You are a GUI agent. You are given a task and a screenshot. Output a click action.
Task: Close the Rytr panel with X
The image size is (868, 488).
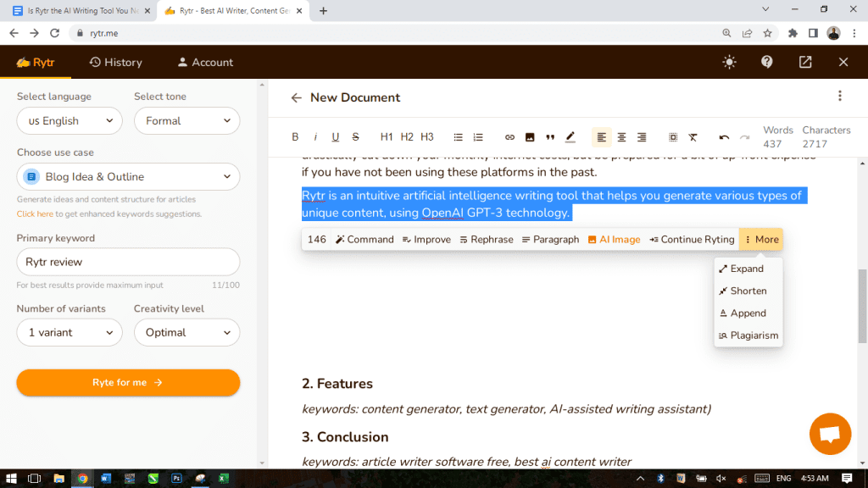click(x=843, y=62)
